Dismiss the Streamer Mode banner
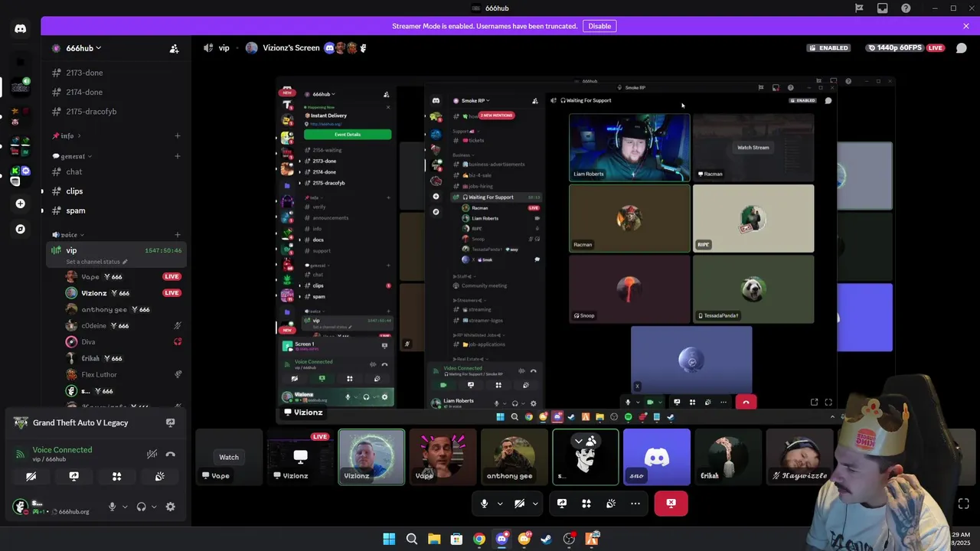The image size is (980, 551). [966, 26]
